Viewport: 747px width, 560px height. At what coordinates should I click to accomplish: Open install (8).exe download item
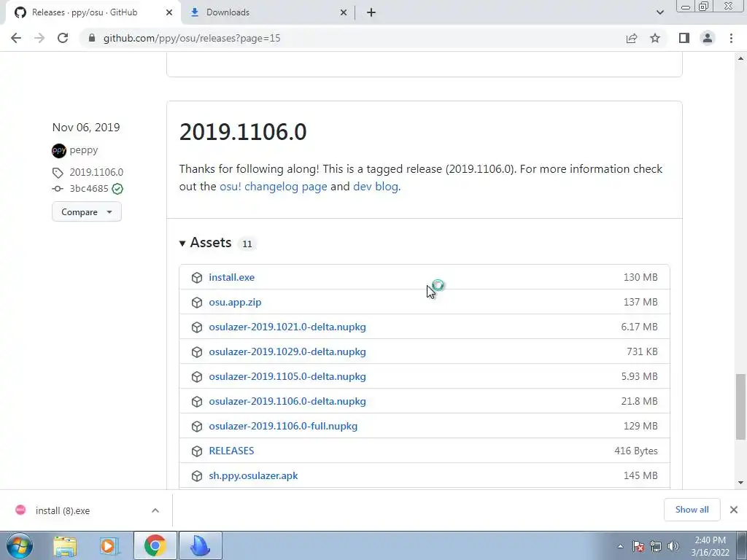(x=63, y=510)
